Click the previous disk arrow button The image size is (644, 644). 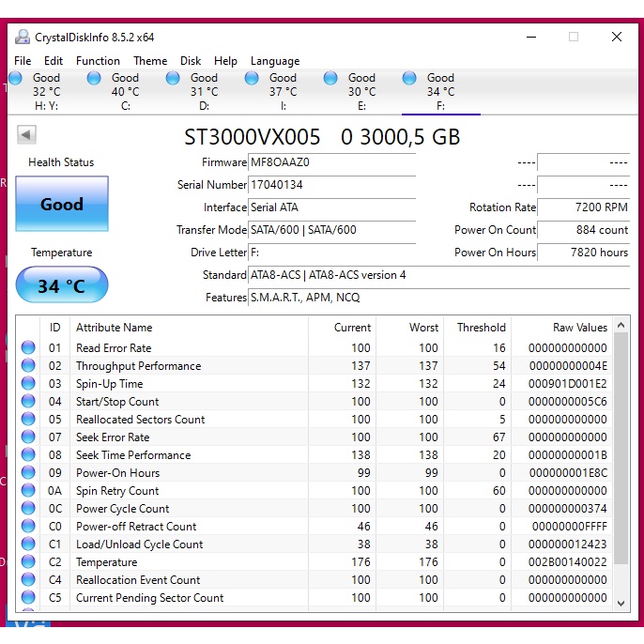tap(26, 135)
